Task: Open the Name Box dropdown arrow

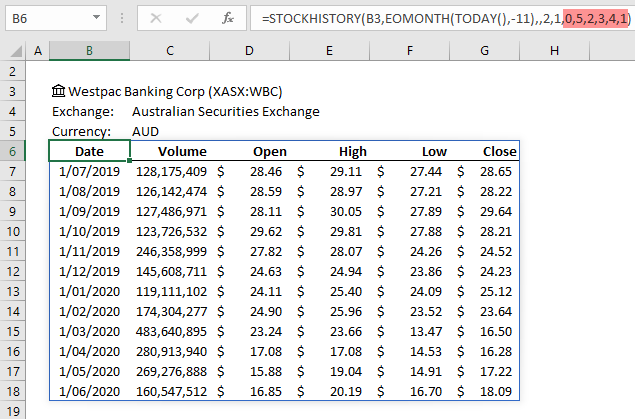Action: tap(96, 18)
